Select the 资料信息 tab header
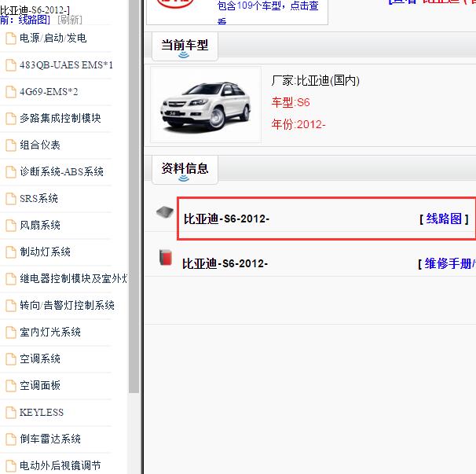 [185, 169]
